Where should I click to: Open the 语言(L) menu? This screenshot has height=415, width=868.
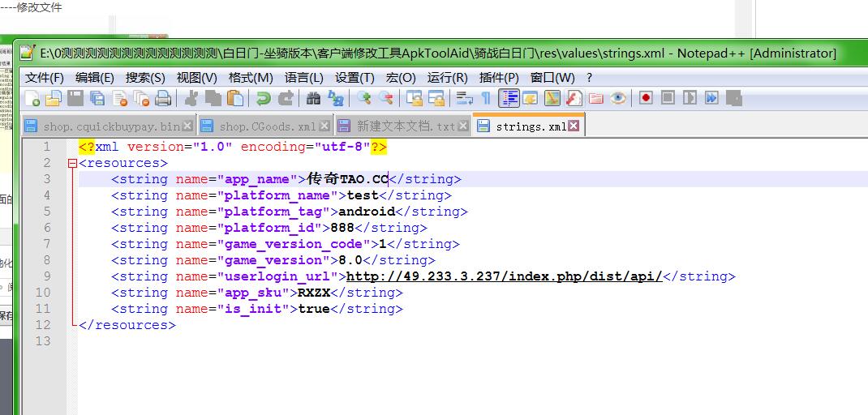[x=303, y=78]
